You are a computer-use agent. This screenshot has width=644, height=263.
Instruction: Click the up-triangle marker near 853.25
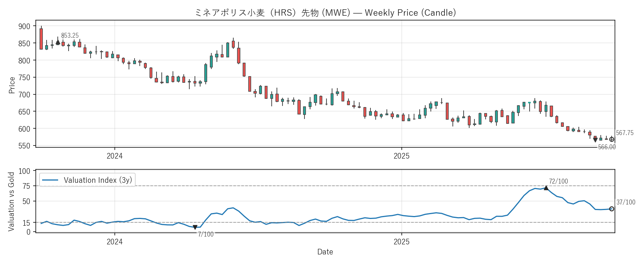click(x=58, y=43)
